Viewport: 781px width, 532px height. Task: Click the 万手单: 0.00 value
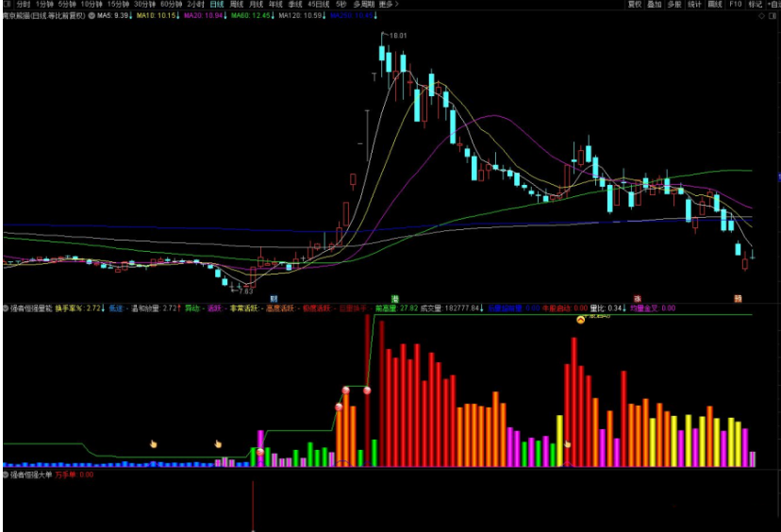pyautogui.click(x=75, y=474)
